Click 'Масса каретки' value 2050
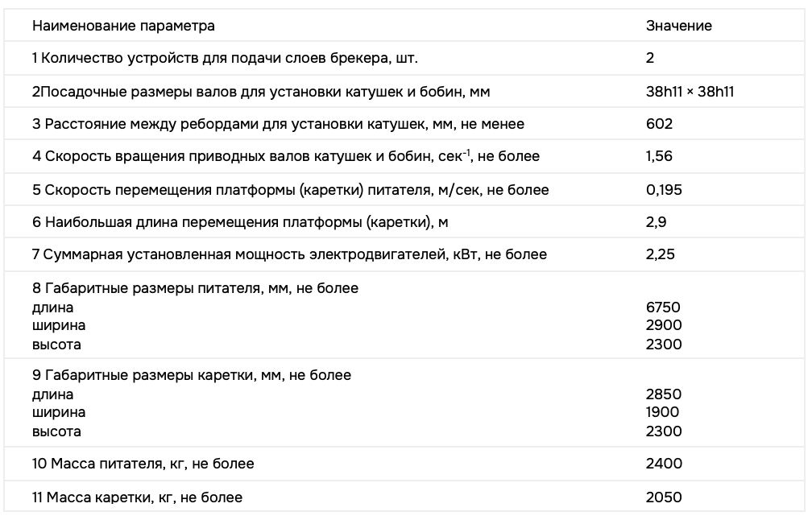812x520 pixels. click(x=664, y=497)
